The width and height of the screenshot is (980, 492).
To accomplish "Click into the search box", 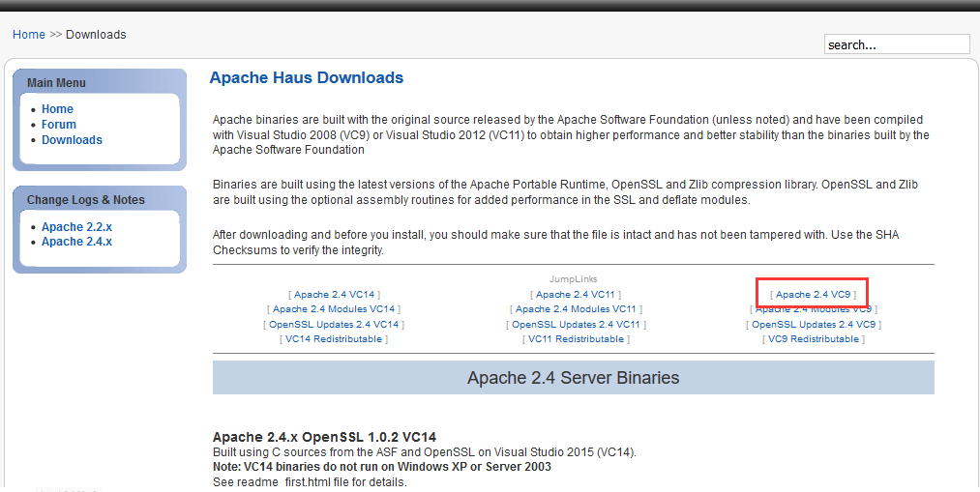I will (x=897, y=44).
